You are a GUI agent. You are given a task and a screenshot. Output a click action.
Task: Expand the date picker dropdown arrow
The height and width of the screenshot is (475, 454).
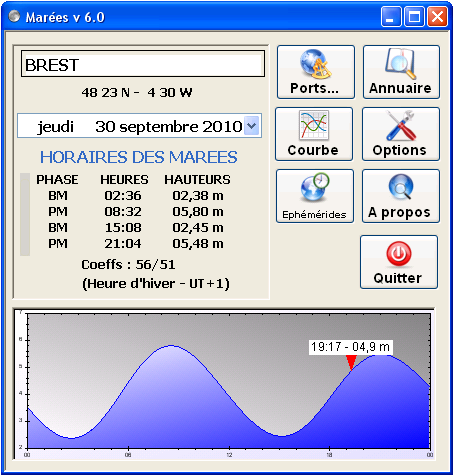252,126
